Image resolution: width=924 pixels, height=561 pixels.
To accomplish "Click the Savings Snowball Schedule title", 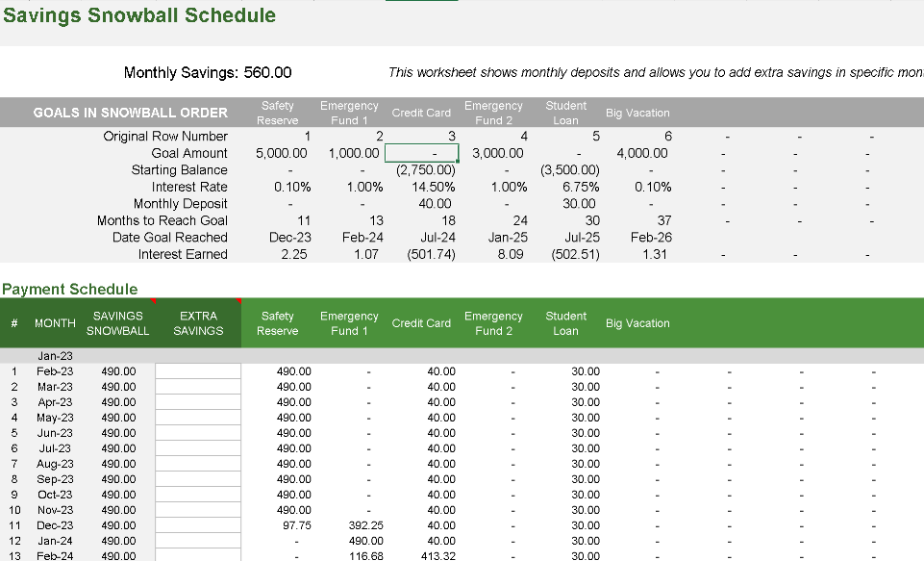I will tap(139, 15).
